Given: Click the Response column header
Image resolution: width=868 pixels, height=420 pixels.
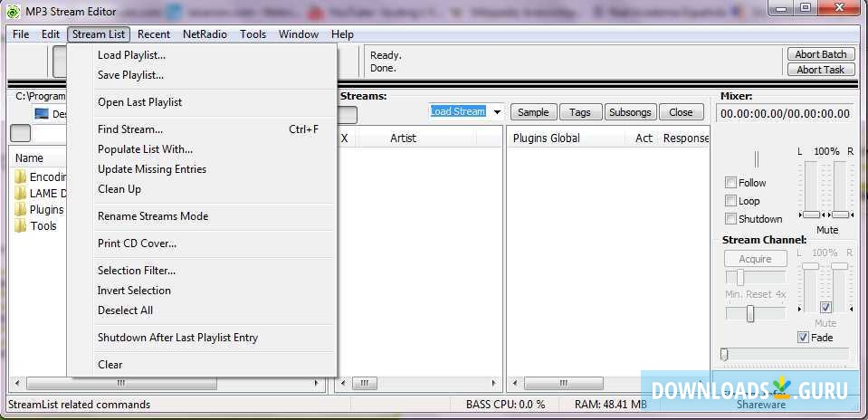Looking at the screenshot, I should tap(685, 138).
